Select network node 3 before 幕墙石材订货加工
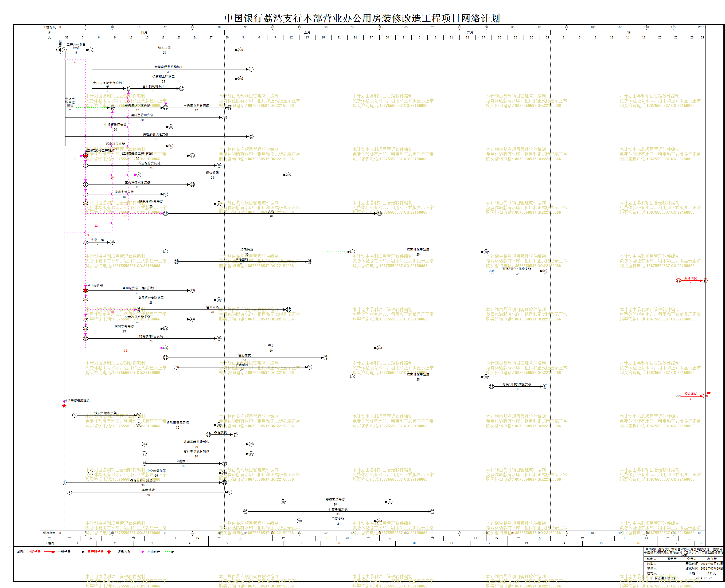 coord(64,483)
